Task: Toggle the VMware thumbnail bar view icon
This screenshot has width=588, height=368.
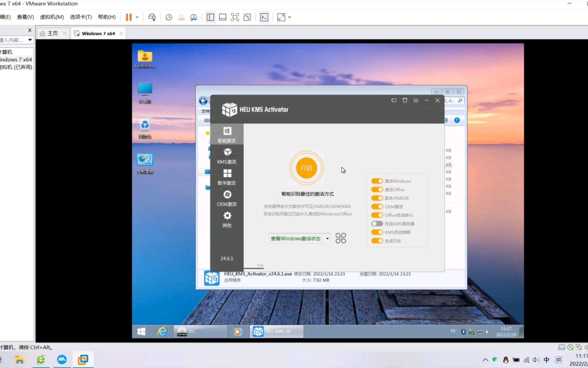Action: click(x=223, y=17)
